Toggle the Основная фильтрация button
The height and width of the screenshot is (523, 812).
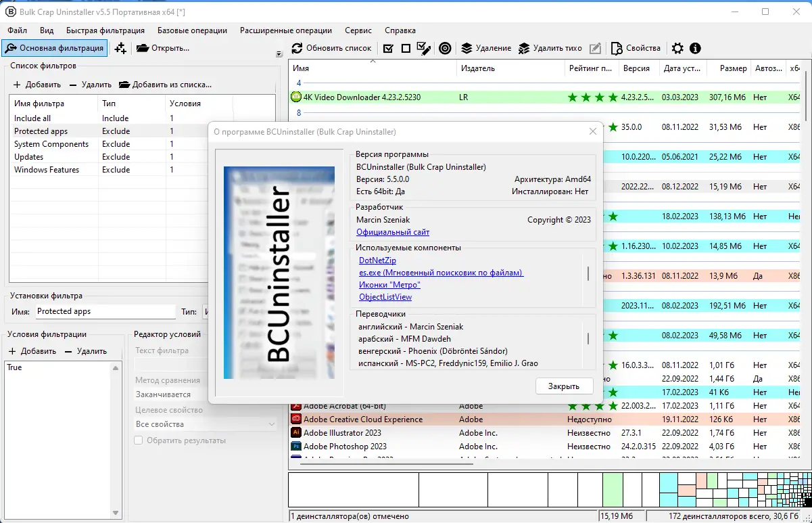point(55,48)
